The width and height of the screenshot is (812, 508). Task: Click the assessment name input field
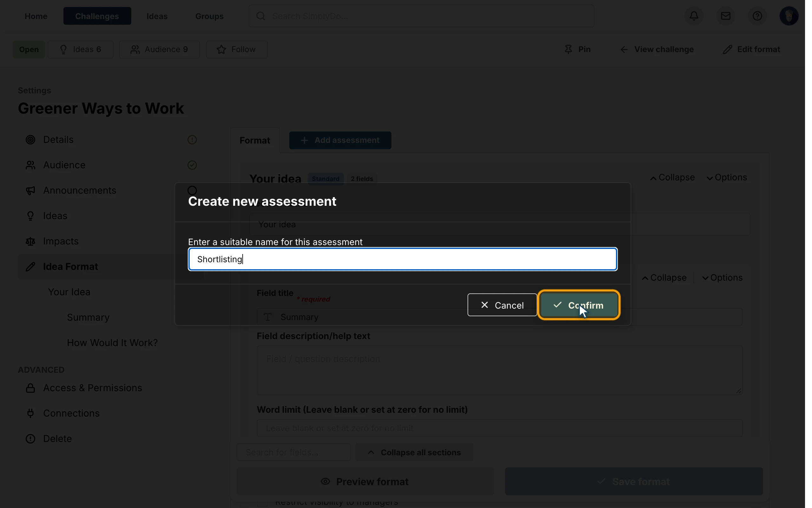point(403,259)
